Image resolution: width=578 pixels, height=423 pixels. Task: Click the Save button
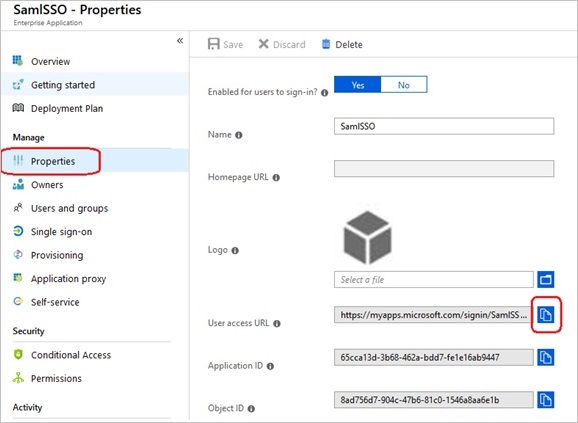pyautogui.click(x=225, y=44)
